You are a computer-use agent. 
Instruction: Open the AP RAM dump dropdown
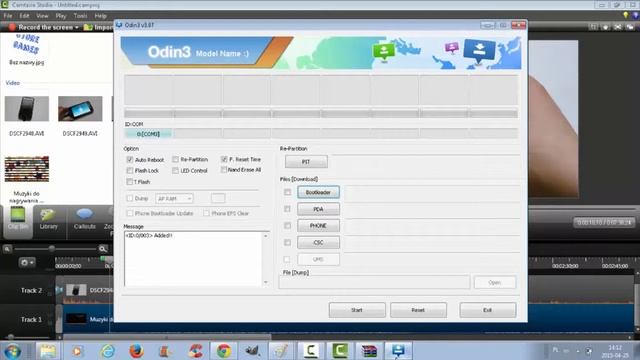(x=174, y=198)
